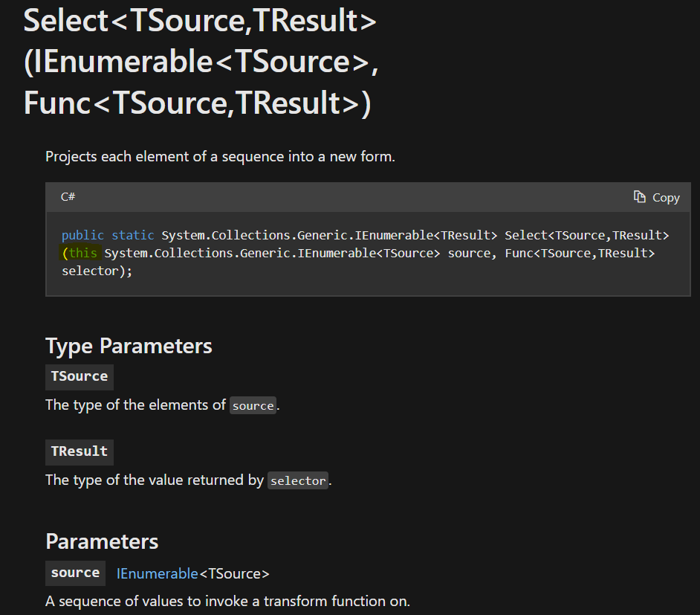The image size is (700, 615).
Task: Click the Copy button in code header
Action: [x=657, y=196]
